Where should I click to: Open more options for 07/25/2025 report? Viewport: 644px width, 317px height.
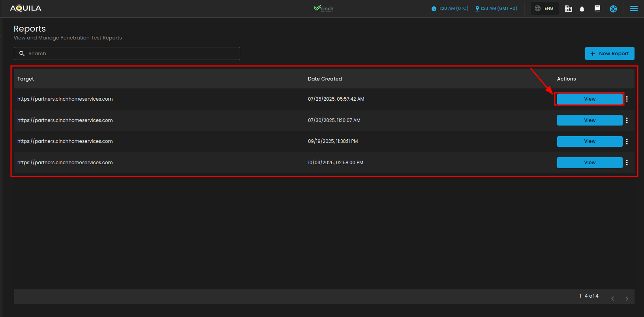click(x=627, y=99)
